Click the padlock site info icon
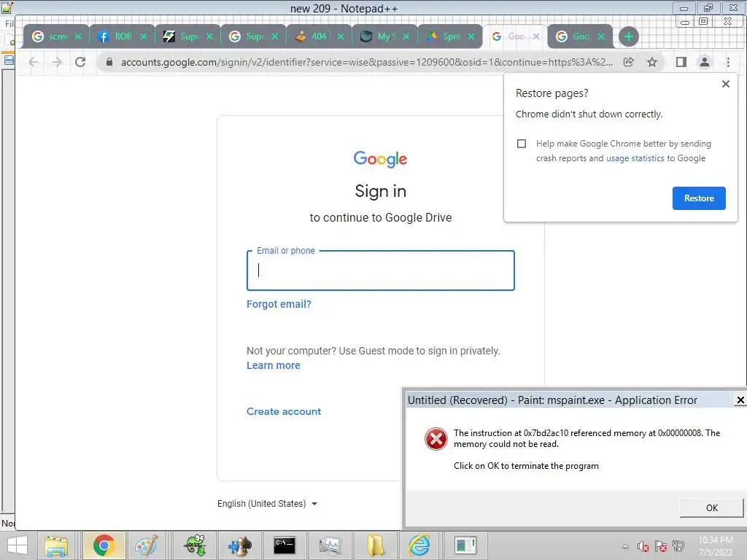 (109, 62)
